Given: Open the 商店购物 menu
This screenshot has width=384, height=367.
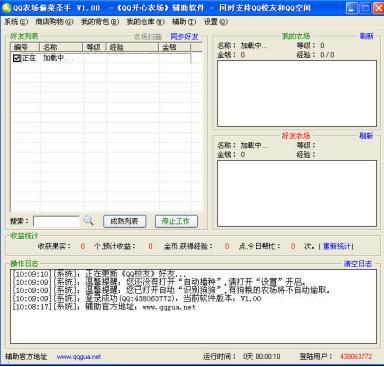Looking at the screenshot, I should coord(54,22).
